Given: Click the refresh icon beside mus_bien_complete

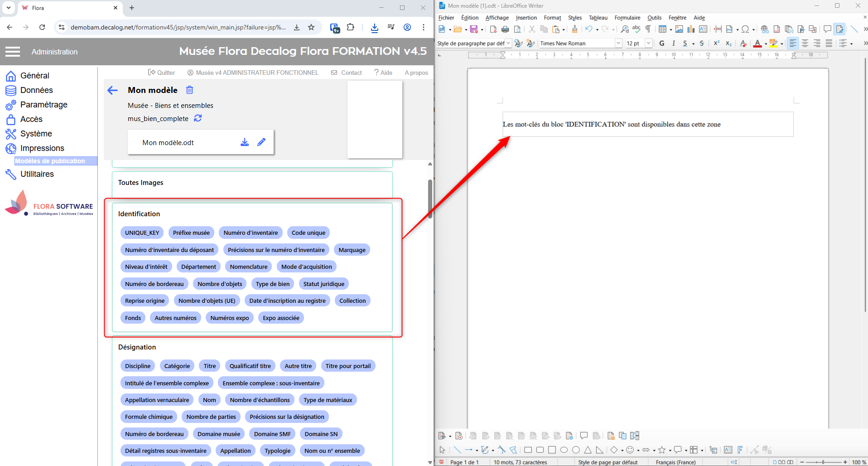Looking at the screenshot, I should point(198,118).
